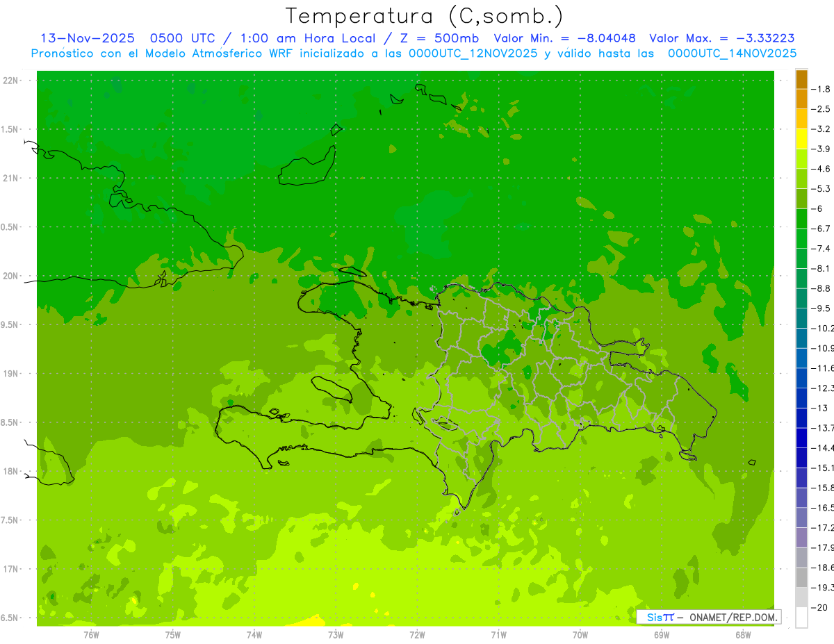The width and height of the screenshot is (834, 644).
Task: Click "Valor Min. = -8.04048" value
Action: (x=564, y=38)
